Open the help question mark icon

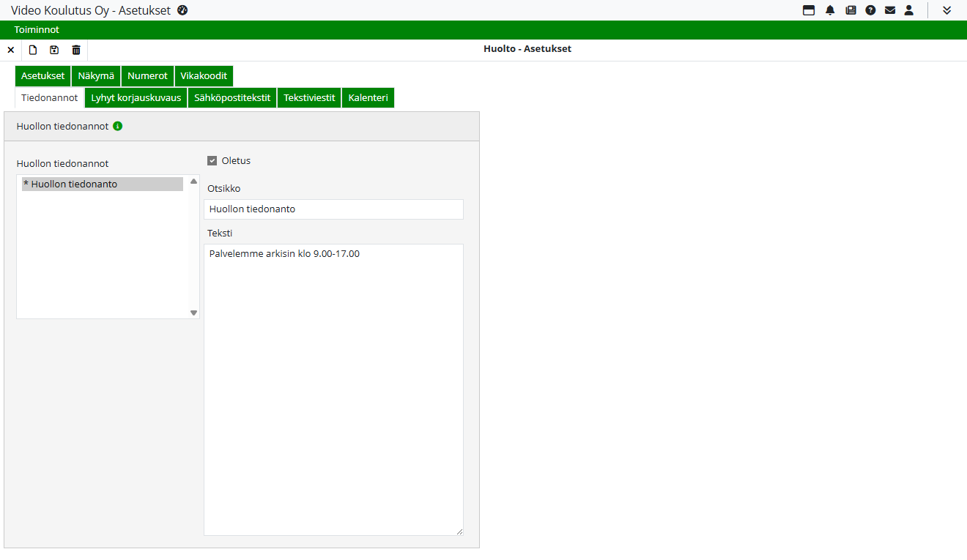click(870, 10)
